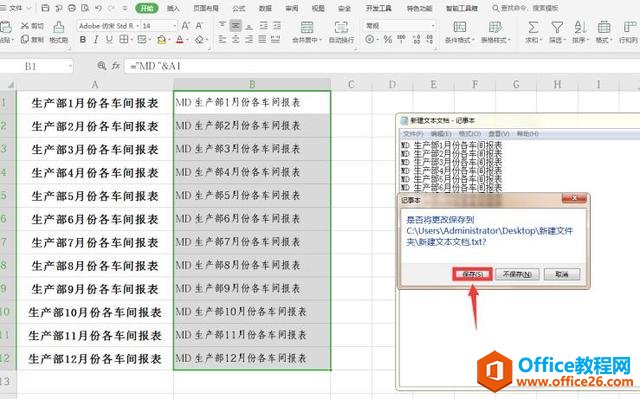Click the Format (格式) table icon
The height and width of the screenshot is (399, 640).
click(x=604, y=27)
